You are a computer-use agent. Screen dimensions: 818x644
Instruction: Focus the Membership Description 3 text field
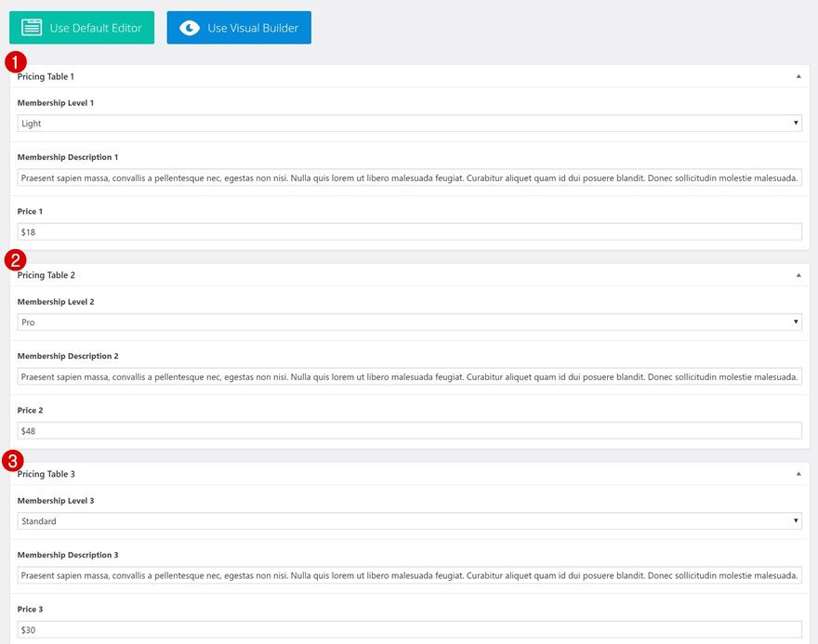coord(410,575)
